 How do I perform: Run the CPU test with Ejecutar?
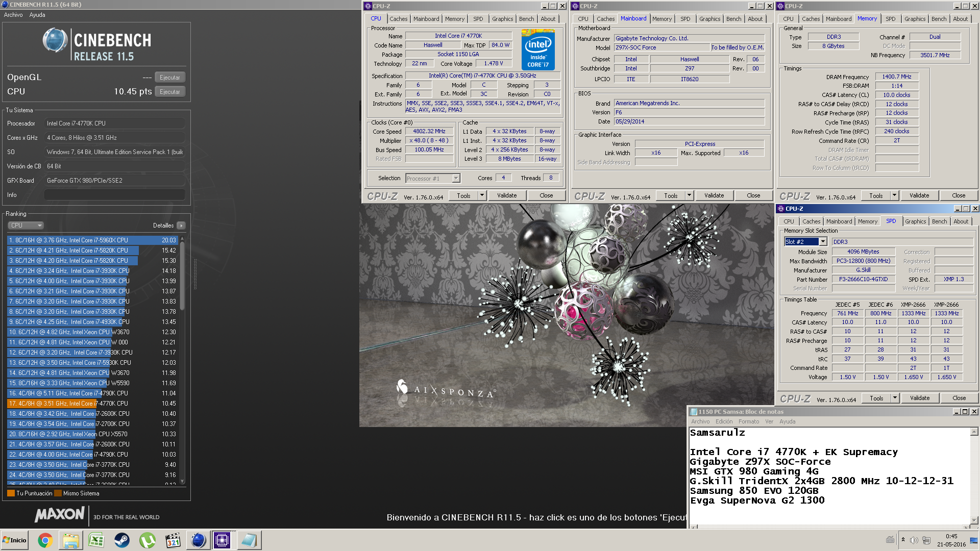coord(170,92)
